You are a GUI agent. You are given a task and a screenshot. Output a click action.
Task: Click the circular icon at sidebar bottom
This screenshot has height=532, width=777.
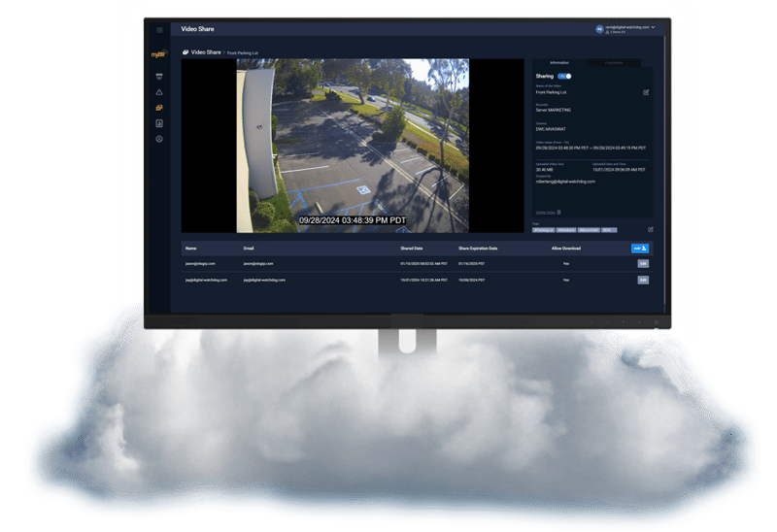(159, 139)
